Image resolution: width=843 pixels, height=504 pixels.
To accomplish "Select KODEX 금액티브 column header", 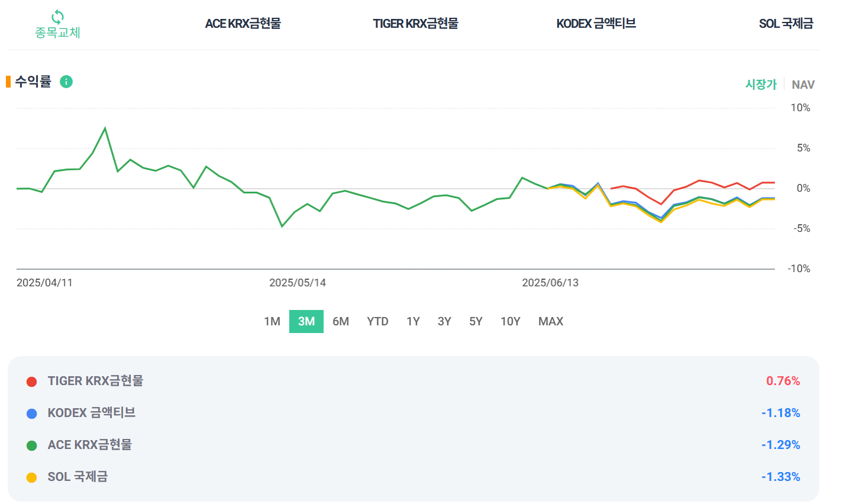I will coord(596,24).
